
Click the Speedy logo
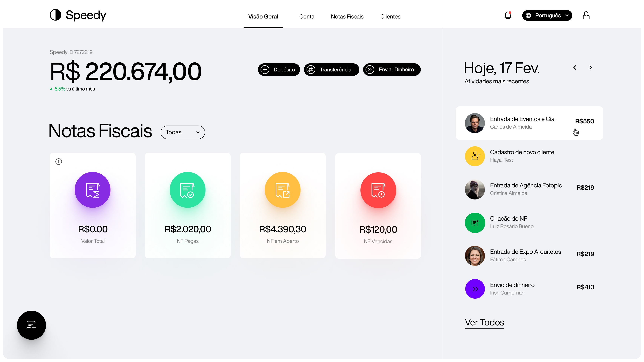click(78, 15)
